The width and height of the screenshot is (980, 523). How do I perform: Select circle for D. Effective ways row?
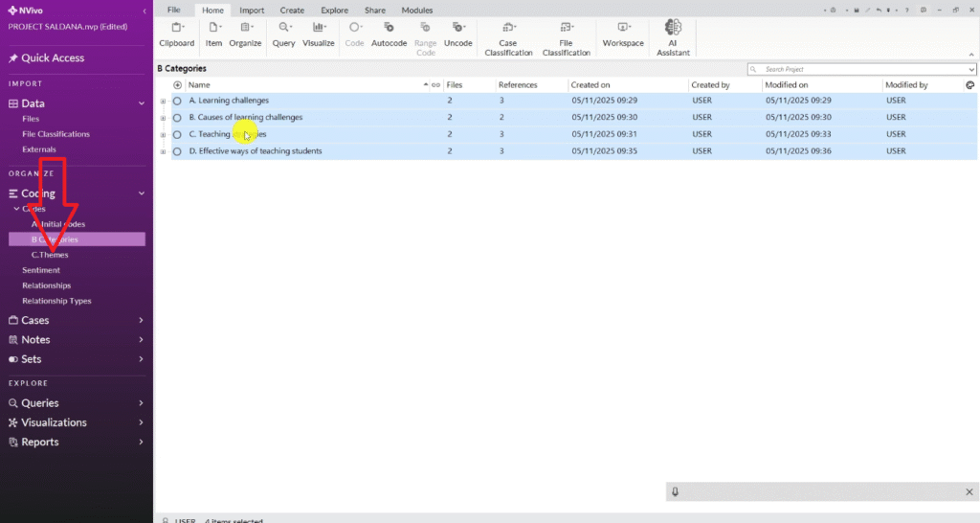coord(177,151)
